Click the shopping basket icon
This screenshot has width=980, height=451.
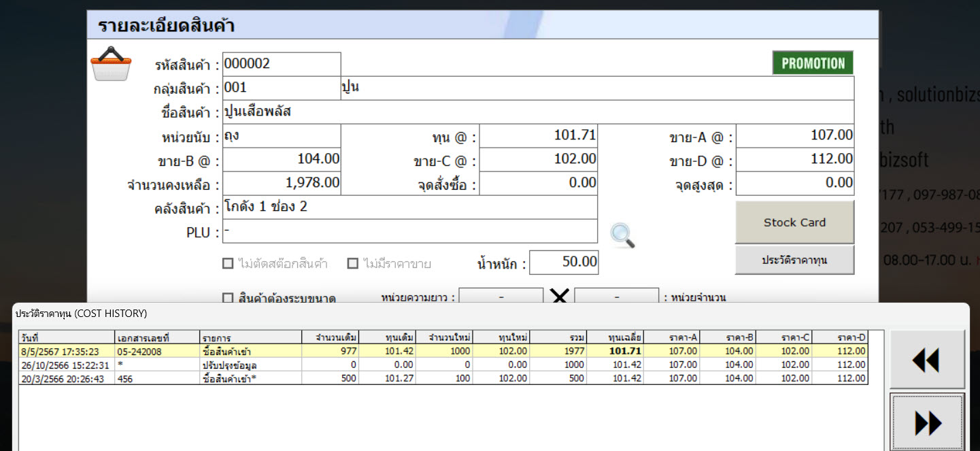[x=111, y=64]
